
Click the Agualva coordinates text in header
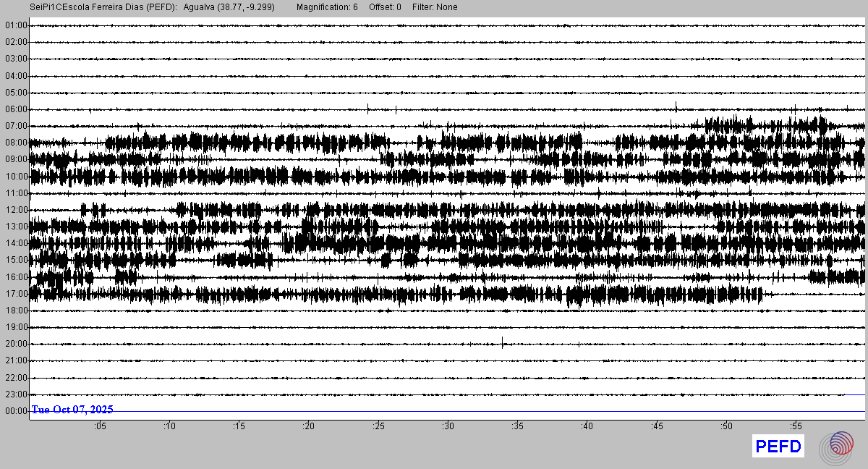click(229, 7)
